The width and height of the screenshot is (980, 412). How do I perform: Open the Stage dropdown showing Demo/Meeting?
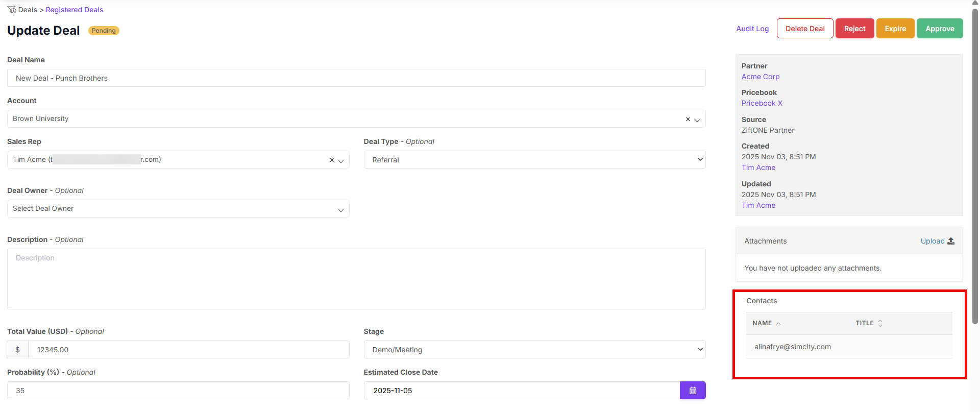pos(699,349)
